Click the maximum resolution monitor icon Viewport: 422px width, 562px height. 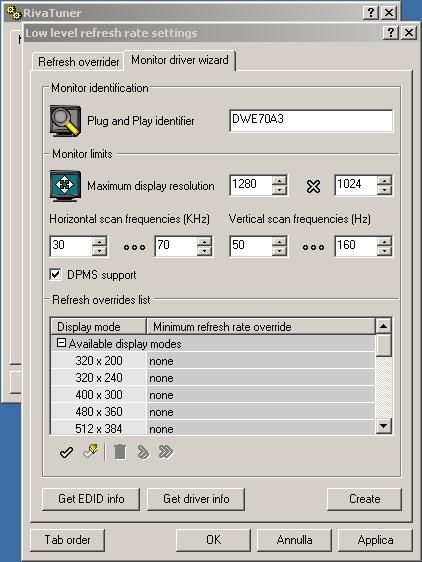(x=65, y=186)
